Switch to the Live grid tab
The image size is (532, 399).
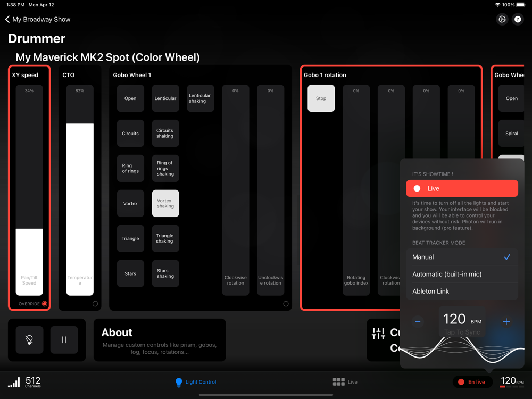tap(345, 382)
